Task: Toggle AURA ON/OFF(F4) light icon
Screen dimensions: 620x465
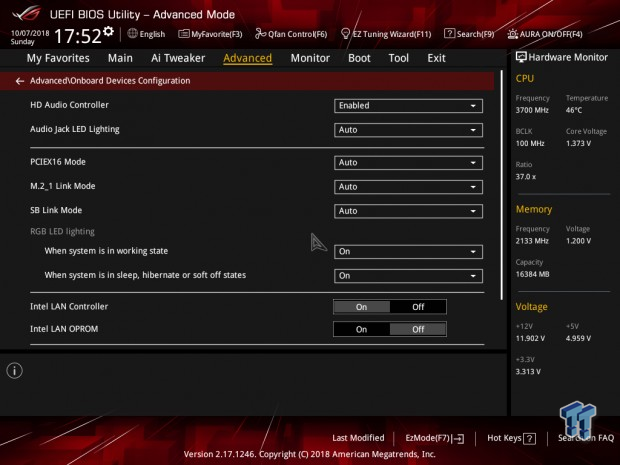Action: click(512, 34)
